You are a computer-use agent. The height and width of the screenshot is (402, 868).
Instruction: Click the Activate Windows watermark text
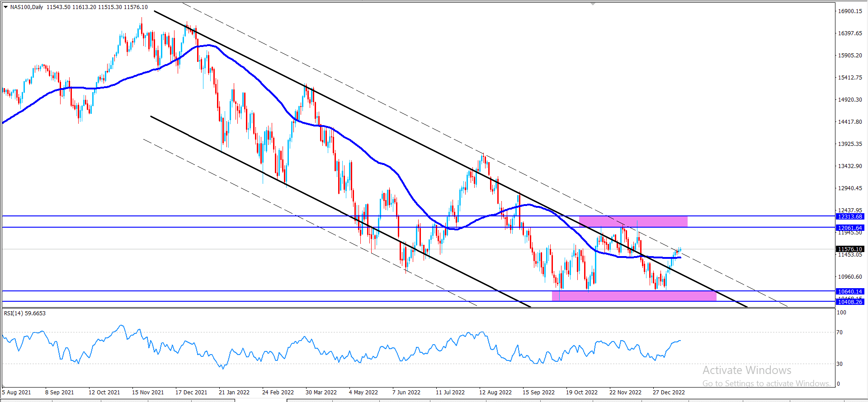[x=747, y=370]
